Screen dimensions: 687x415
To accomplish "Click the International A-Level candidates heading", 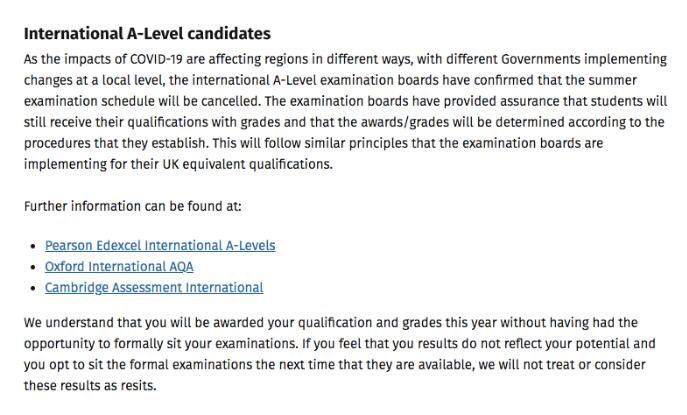I will [x=147, y=34].
